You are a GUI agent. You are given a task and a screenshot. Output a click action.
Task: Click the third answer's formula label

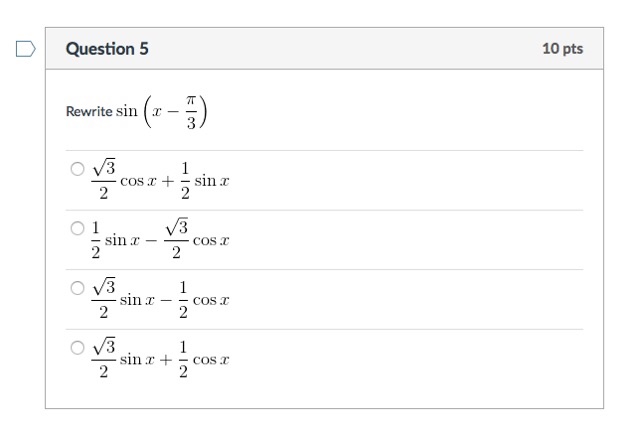160,299
